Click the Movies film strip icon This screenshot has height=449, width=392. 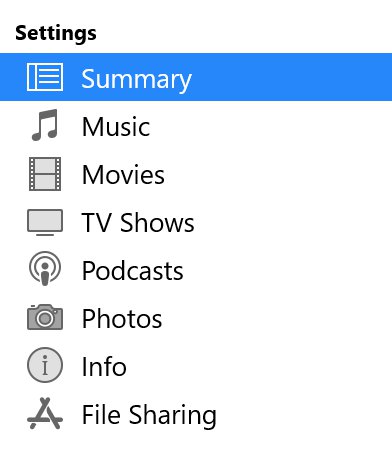(45, 174)
